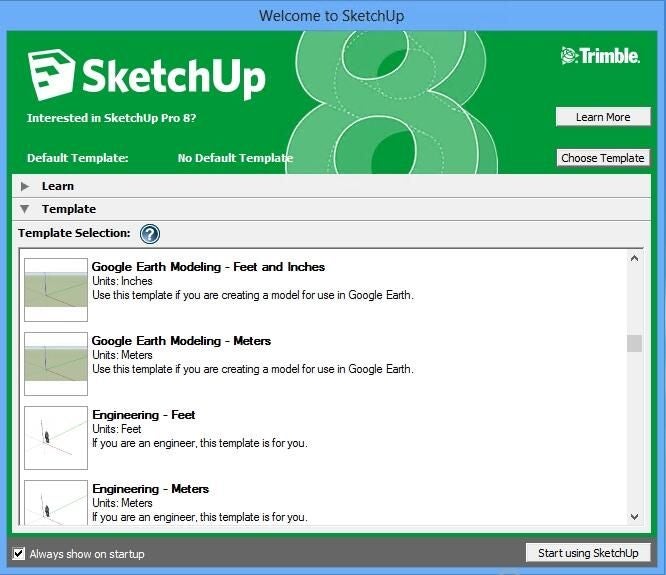Click the Template Selection help icon
This screenshot has height=575, width=666.
point(150,234)
